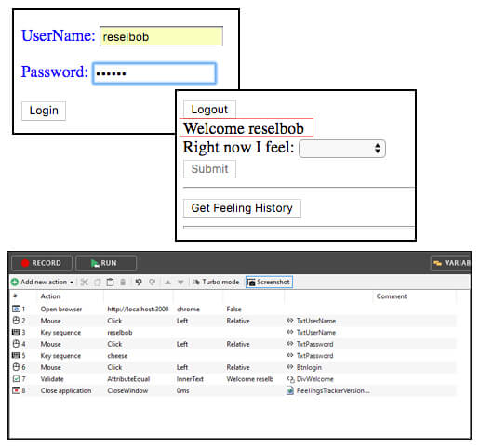Image resolution: width=480 pixels, height=448 pixels.
Task: Open the VARIABLES panel button
Action: point(451,263)
